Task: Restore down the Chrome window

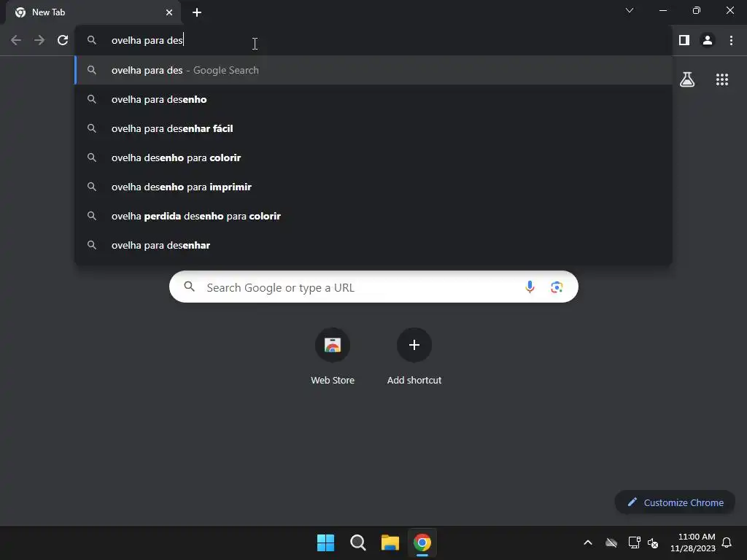Action: [x=697, y=10]
